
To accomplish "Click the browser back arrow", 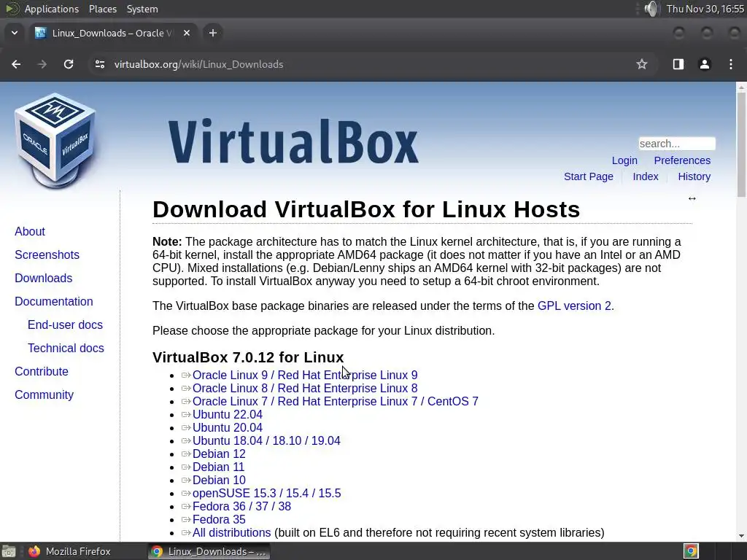I will pyautogui.click(x=16, y=64).
